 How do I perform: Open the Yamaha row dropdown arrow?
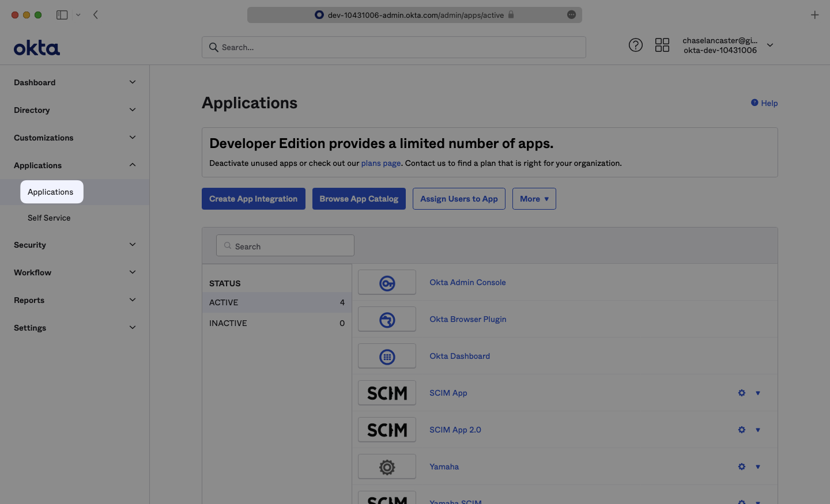[x=758, y=467]
